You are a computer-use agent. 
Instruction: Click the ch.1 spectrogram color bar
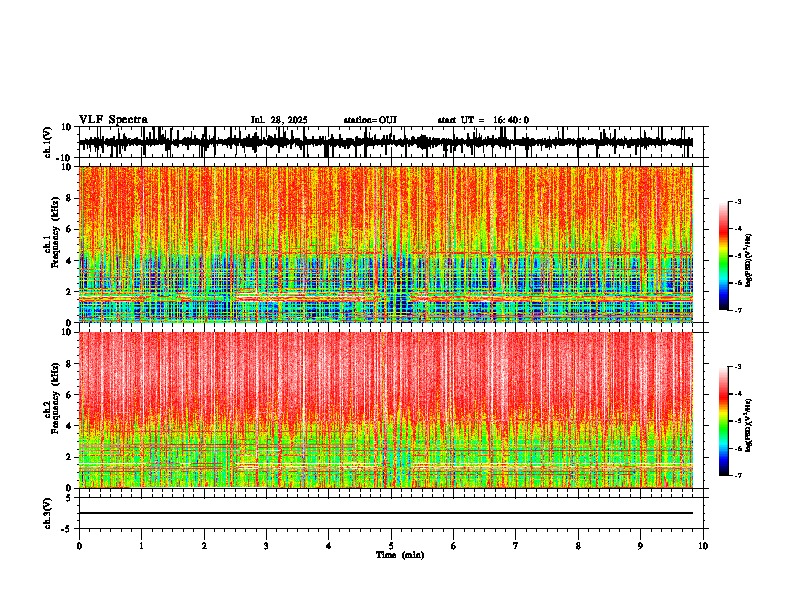tap(724, 256)
